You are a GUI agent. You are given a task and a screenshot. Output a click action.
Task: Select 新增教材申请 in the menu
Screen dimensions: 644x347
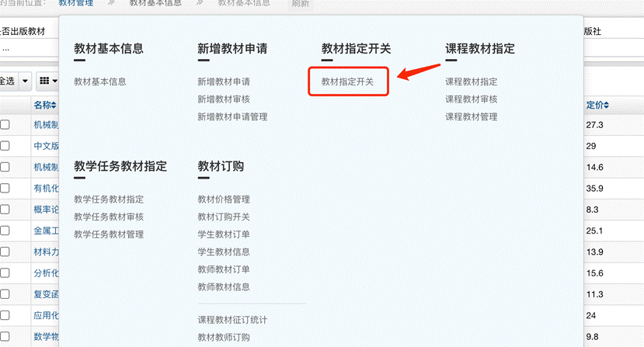coord(224,82)
